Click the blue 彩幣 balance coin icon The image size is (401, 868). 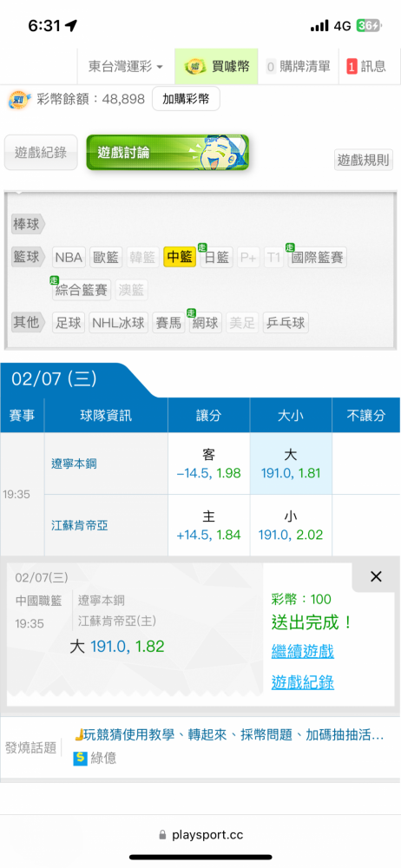(x=19, y=100)
